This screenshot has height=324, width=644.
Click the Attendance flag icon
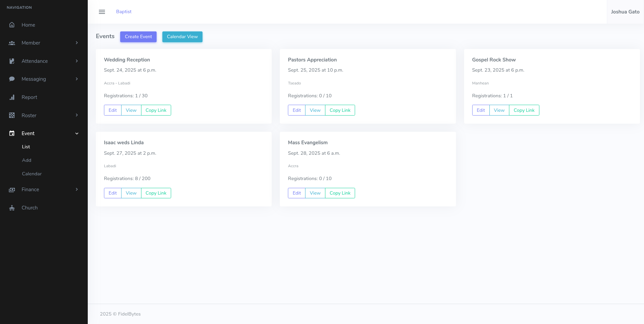(12, 61)
